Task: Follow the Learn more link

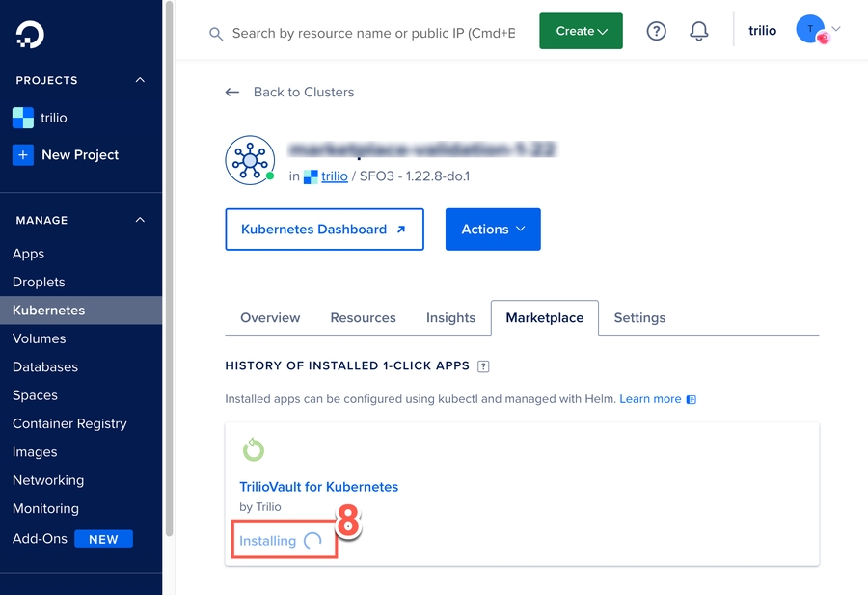Action: pyautogui.click(x=650, y=399)
